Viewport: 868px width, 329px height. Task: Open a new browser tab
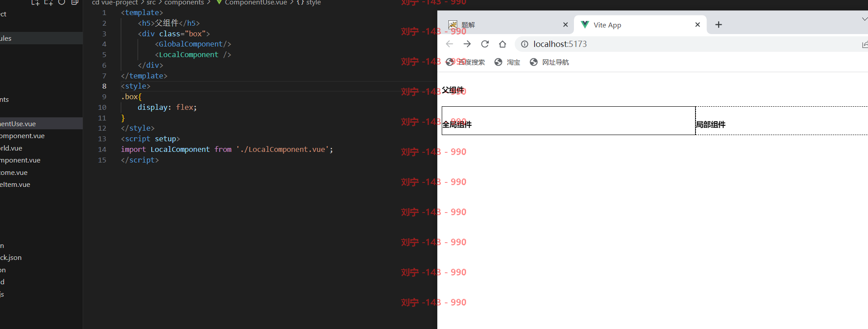pos(719,25)
